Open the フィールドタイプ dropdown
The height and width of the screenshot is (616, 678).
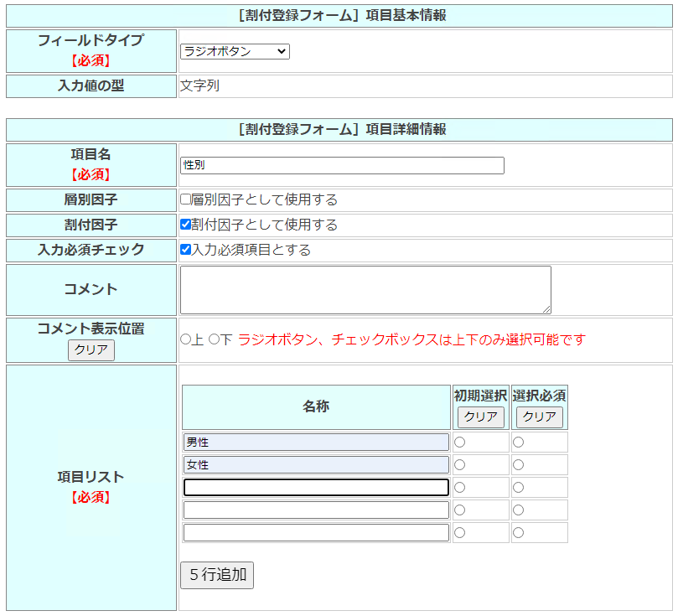(x=235, y=52)
